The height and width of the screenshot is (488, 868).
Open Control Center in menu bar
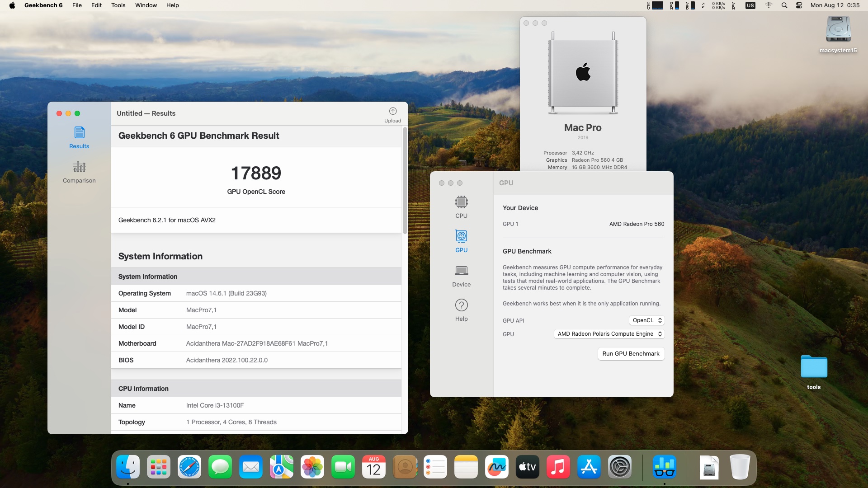pyautogui.click(x=799, y=5)
